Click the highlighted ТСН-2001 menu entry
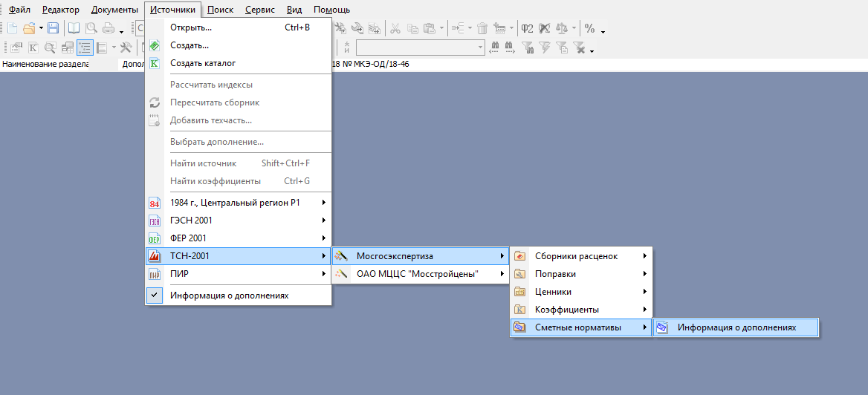Viewport: 868px width, 395px height. pos(239,256)
